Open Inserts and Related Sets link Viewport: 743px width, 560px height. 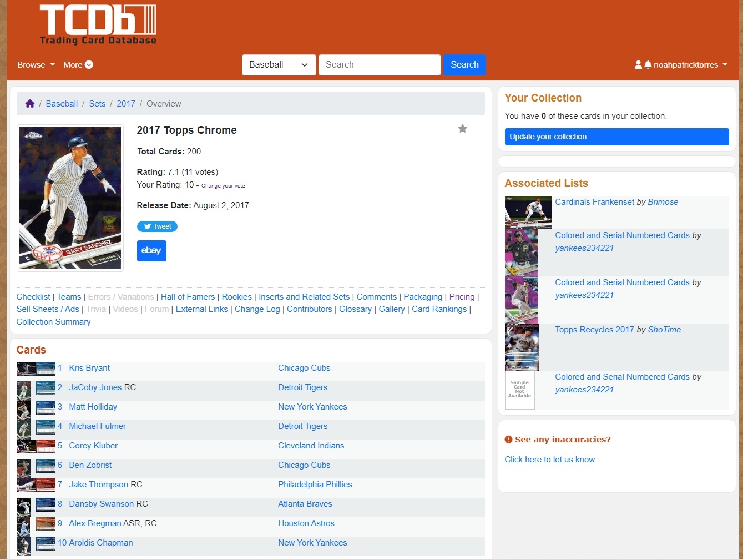[x=304, y=297]
